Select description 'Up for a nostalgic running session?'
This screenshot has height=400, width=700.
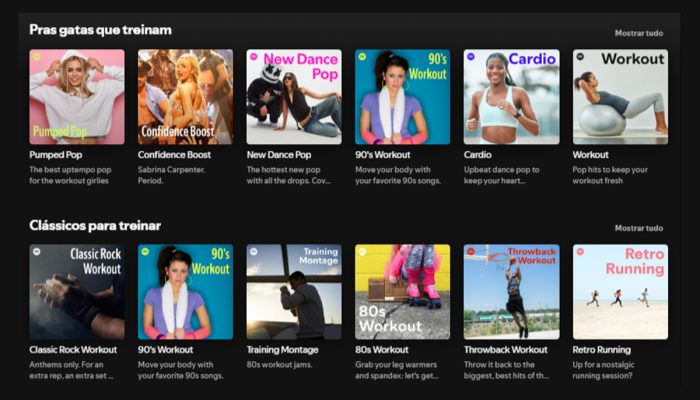click(604, 370)
